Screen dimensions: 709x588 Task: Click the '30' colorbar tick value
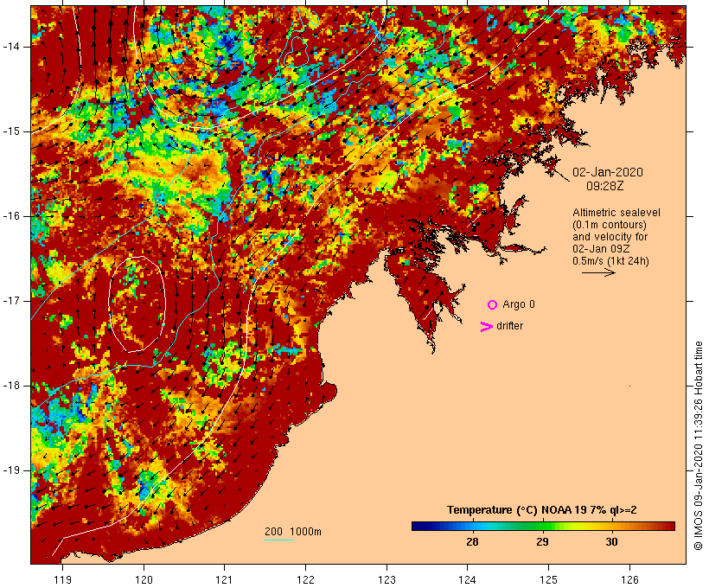611,541
